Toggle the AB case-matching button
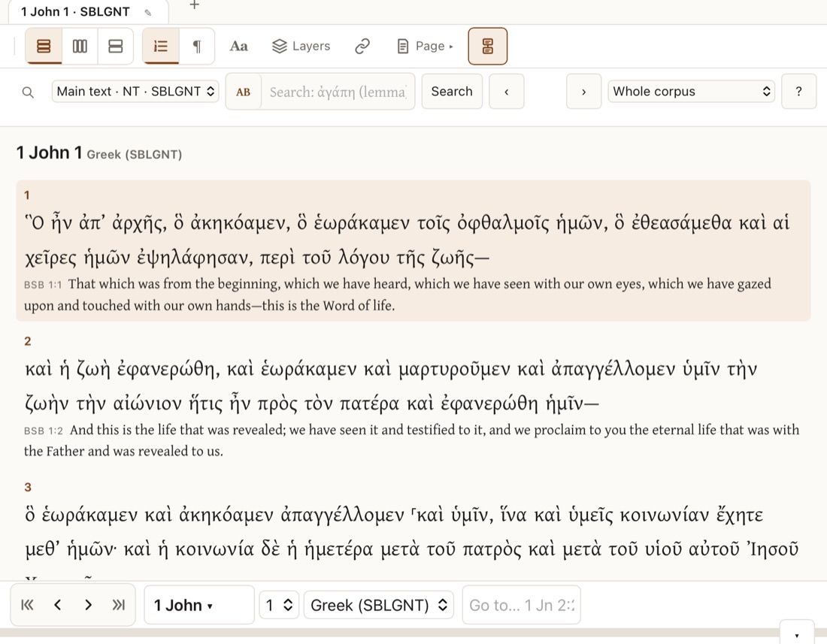Viewport: 827px width, 644px height. [243, 92]
